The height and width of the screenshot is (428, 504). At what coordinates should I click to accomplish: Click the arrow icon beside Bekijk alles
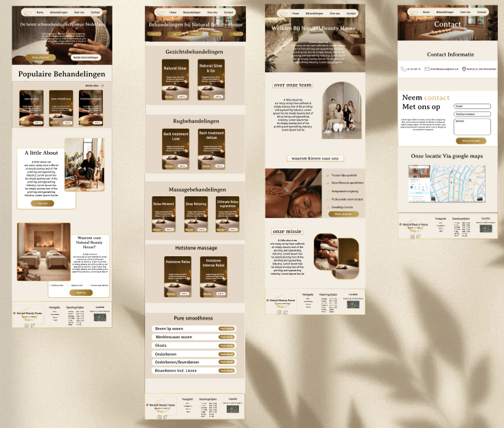[x=101, y=86]
